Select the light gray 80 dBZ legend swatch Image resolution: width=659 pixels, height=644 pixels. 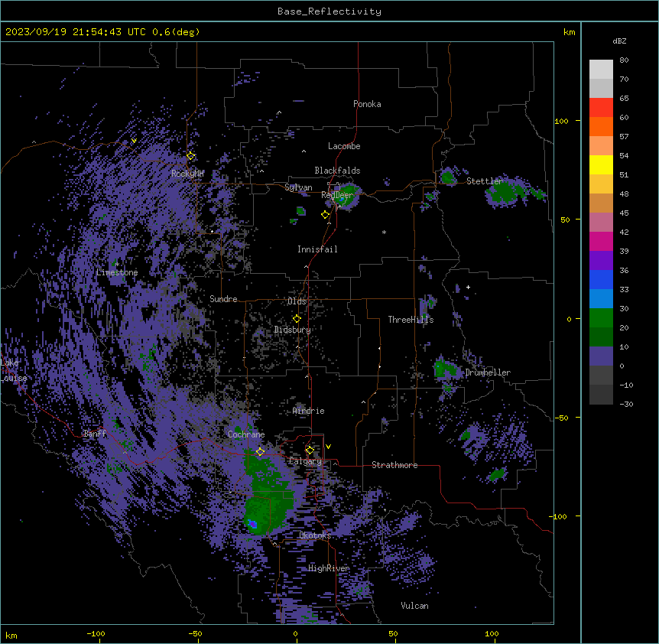[601, 70]
